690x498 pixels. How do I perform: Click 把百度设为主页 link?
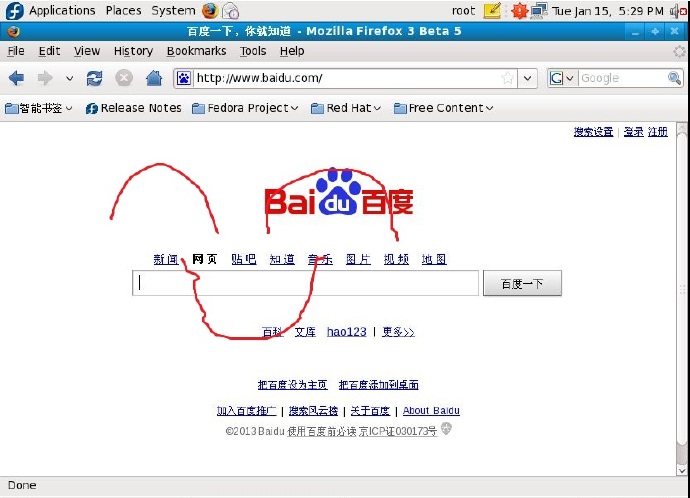point(293,384)
